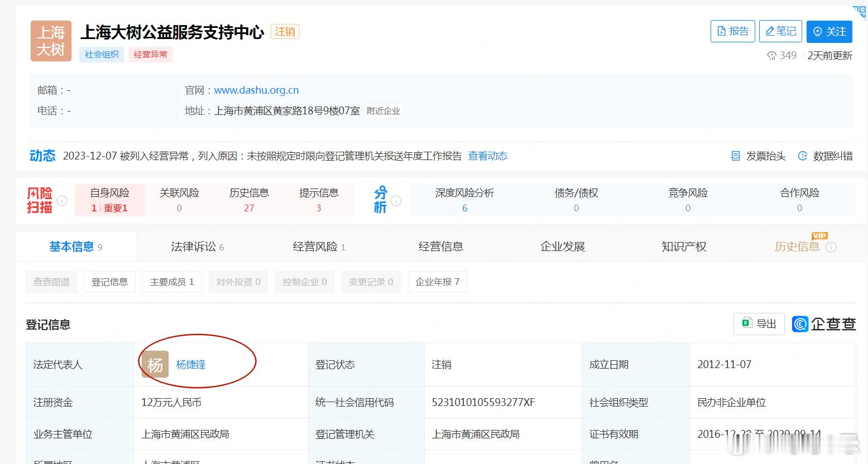The image size is (868, 464).
Task: Click the 注销 status badge by company name
Action: (285, 32)
